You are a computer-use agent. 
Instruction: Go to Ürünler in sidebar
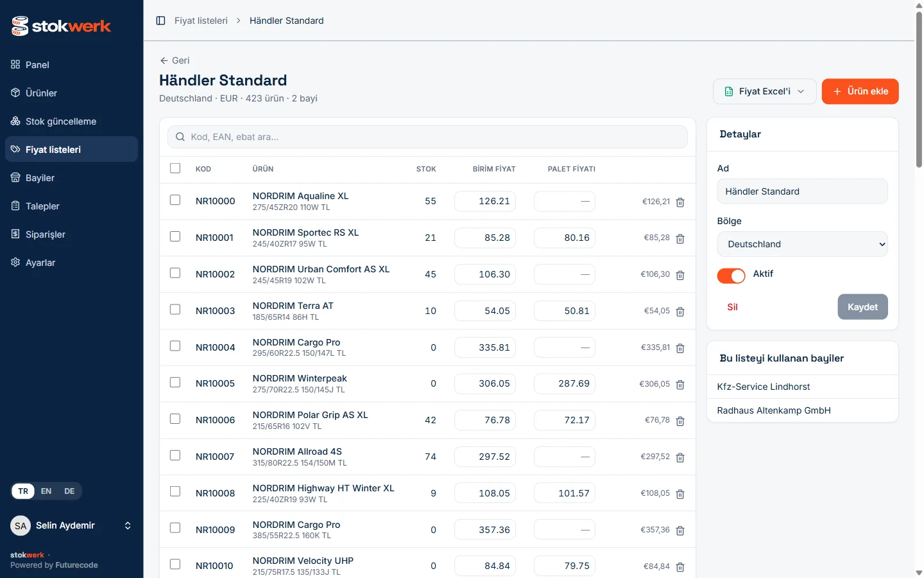(x=71, y=93)
